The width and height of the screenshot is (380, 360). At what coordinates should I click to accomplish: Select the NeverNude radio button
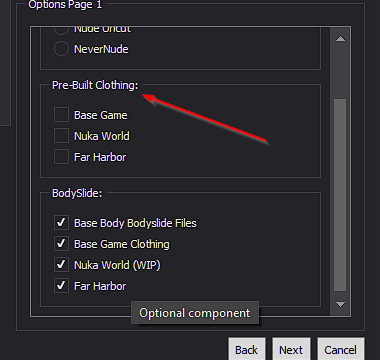click(61, 49)
